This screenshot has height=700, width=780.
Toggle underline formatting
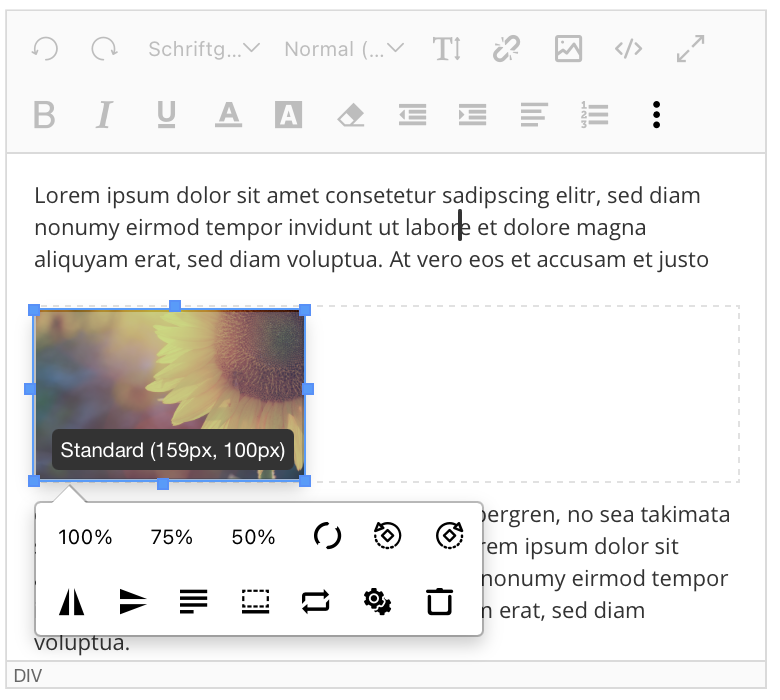166,115
